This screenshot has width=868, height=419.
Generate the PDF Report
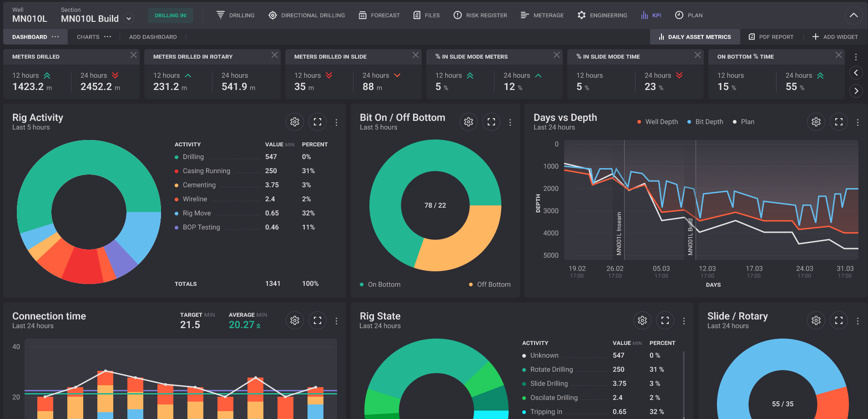[x=771, y=37]
